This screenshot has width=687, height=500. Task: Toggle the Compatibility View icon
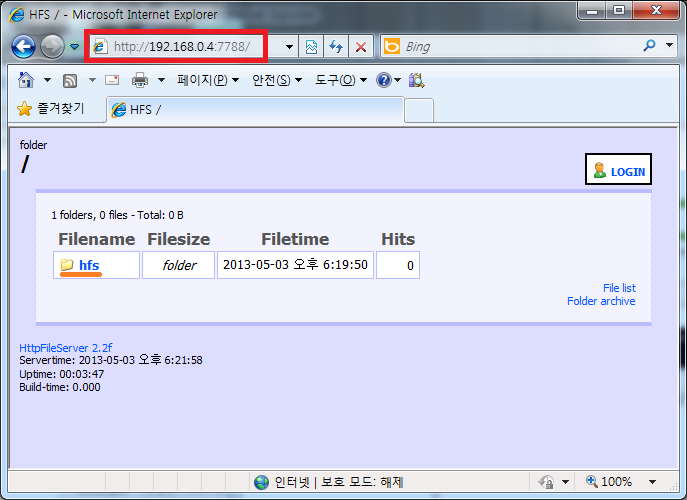pyautogui.click(x=311, y=46)
